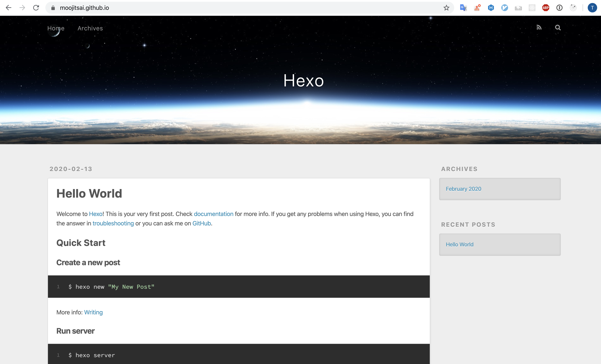Open Hello World under Recent Posts

click(460, 244)
